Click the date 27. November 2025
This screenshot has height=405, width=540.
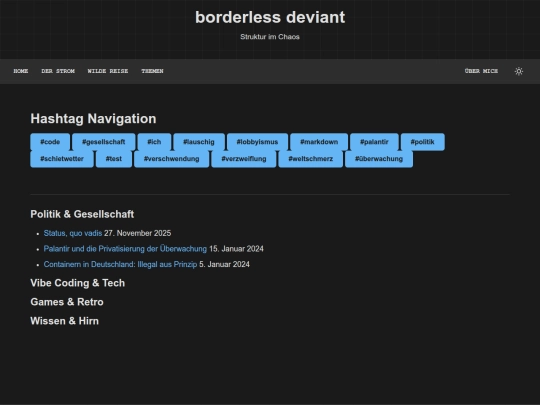[137, 233]
